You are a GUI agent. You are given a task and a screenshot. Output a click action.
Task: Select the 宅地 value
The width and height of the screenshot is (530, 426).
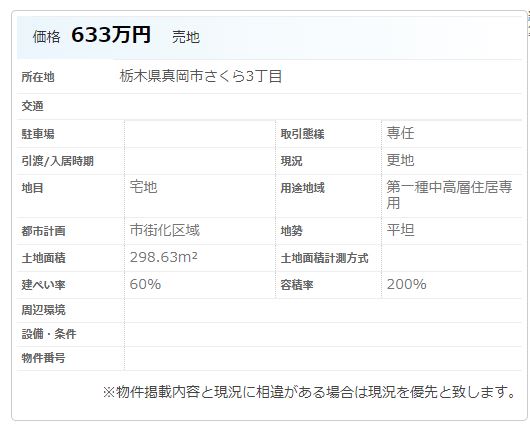[144, 187]
